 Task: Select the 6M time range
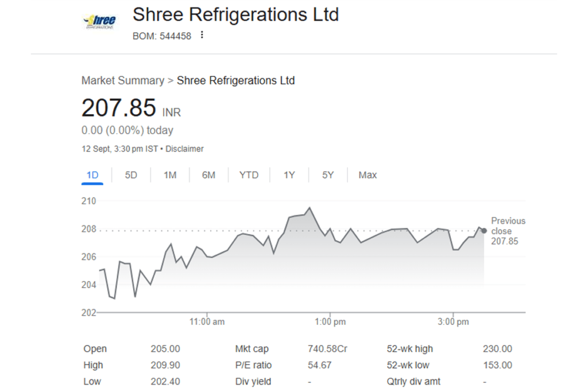(208, 175)
